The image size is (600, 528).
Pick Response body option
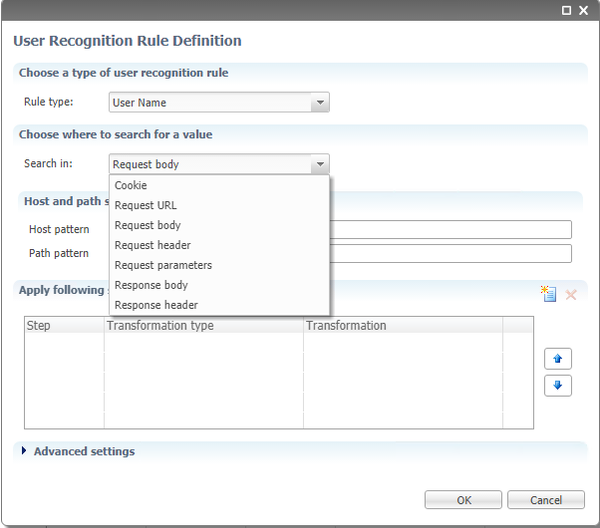219,285
